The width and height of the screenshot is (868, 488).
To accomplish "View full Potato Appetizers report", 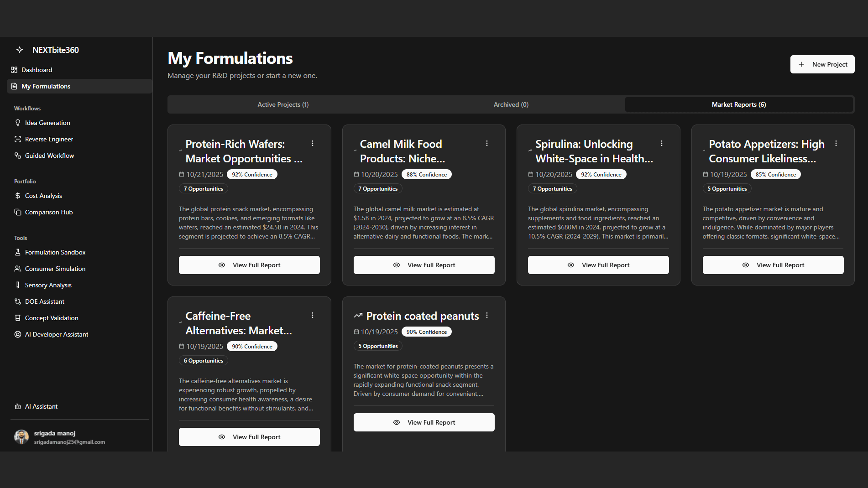I will [x=773, y=265].
